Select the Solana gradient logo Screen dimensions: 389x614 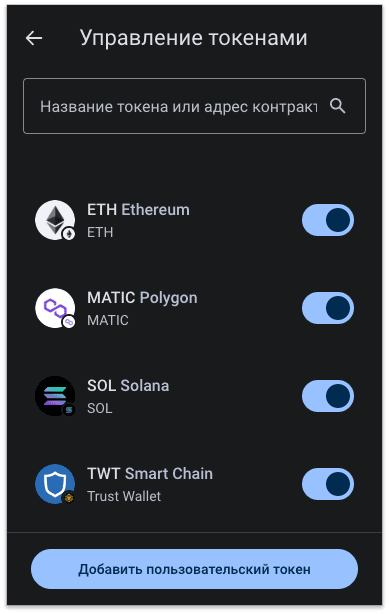coord(54,396)
